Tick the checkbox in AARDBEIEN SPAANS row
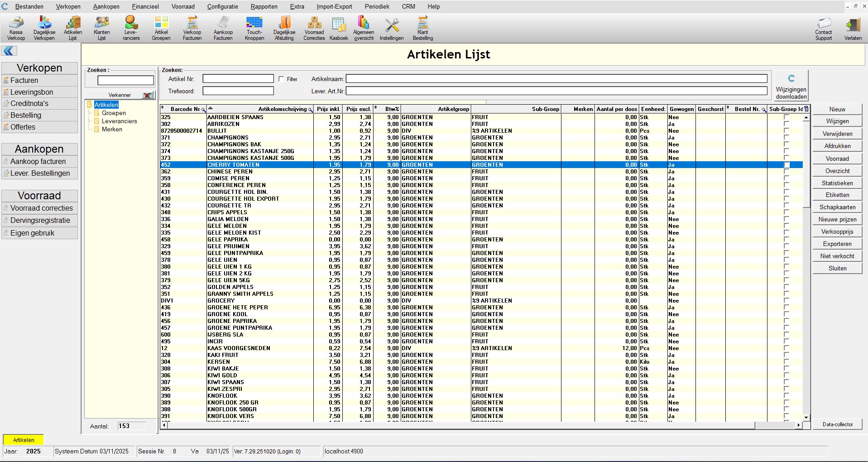Screen dimensions: 868x462 [786, 117]
